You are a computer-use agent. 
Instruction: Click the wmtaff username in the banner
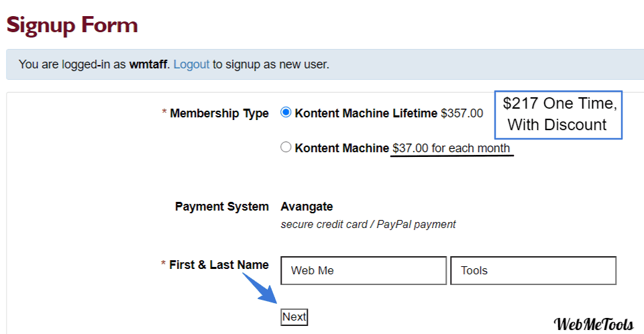[x=148, y=64]
